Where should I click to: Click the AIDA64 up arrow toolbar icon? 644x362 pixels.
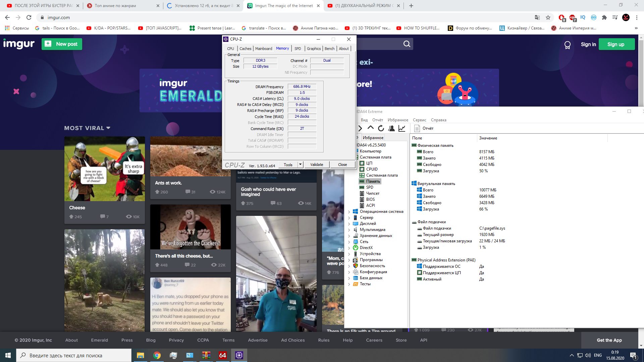(x=370, y=128)
